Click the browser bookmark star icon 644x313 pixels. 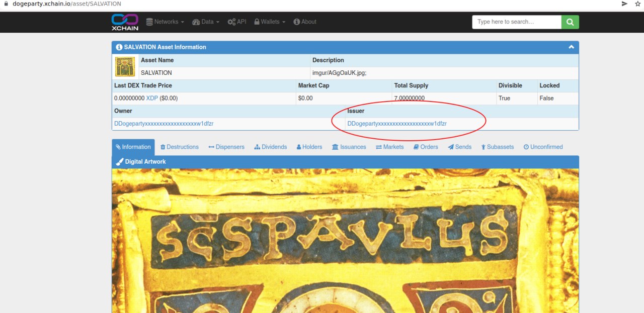637,4
